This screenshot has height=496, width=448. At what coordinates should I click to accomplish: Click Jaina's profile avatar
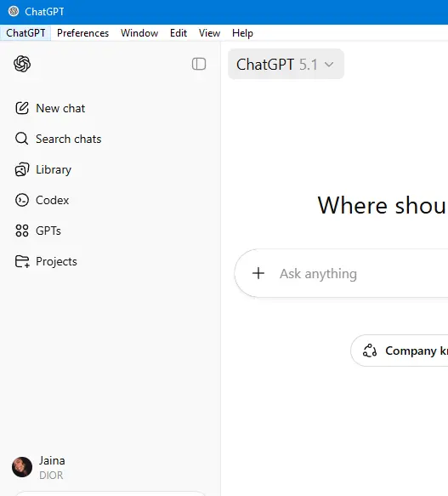click(x=22, y=467)
